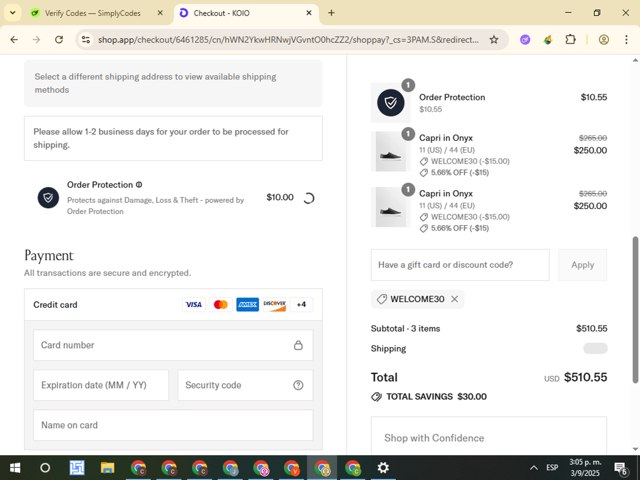Select the Credit card payment header
Screen dimensions: 640x480
coord(173,305)
